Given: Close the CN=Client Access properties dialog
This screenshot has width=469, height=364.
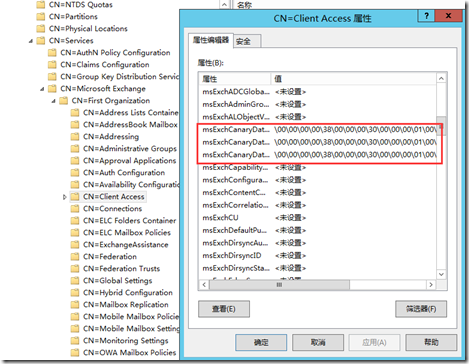Looking at the screenshot, I should (x=449, y=16).
